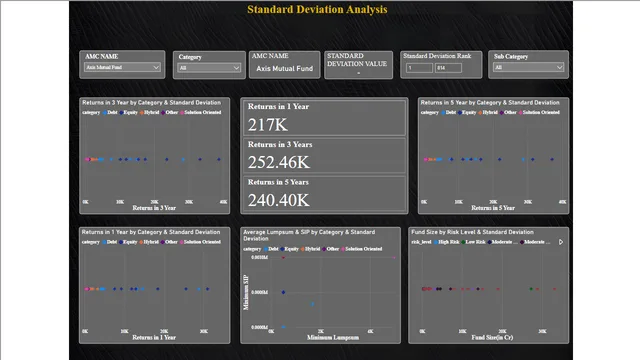640x360 pixels.
Task: Click Debt legend in Returns in 1 Year chart
Action: [109, 242]
